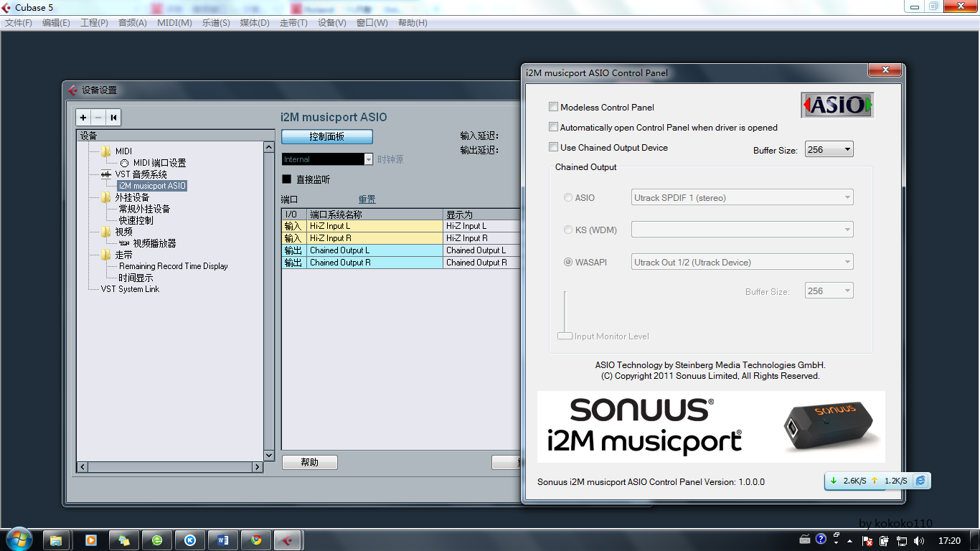Open the Utrack SPDIF 1 (stereo) dropdown
980x551 pixels.
pos(742,197)
